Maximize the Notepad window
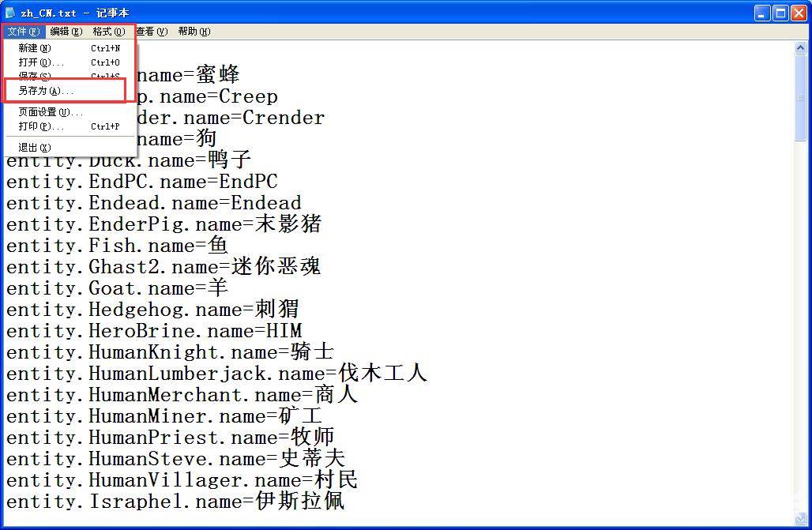The width and height of the screenshot is (812, 530). 780,13
